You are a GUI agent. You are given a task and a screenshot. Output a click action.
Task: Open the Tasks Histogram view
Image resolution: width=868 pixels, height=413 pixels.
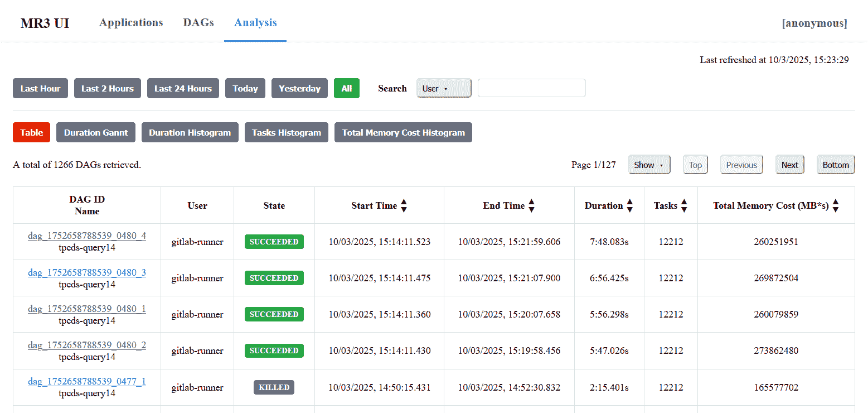point(286,133)
